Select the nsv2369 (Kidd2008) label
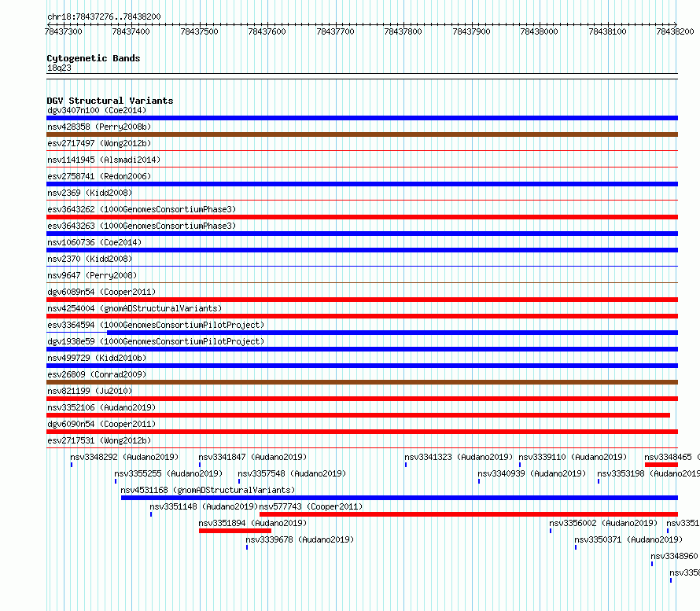Viewport: 700px width, 611px height. [90, 193]
